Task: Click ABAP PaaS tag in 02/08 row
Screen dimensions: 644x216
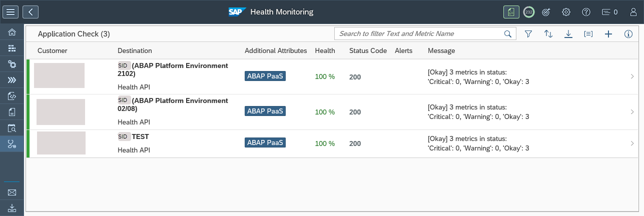Action: coord(265,111)
